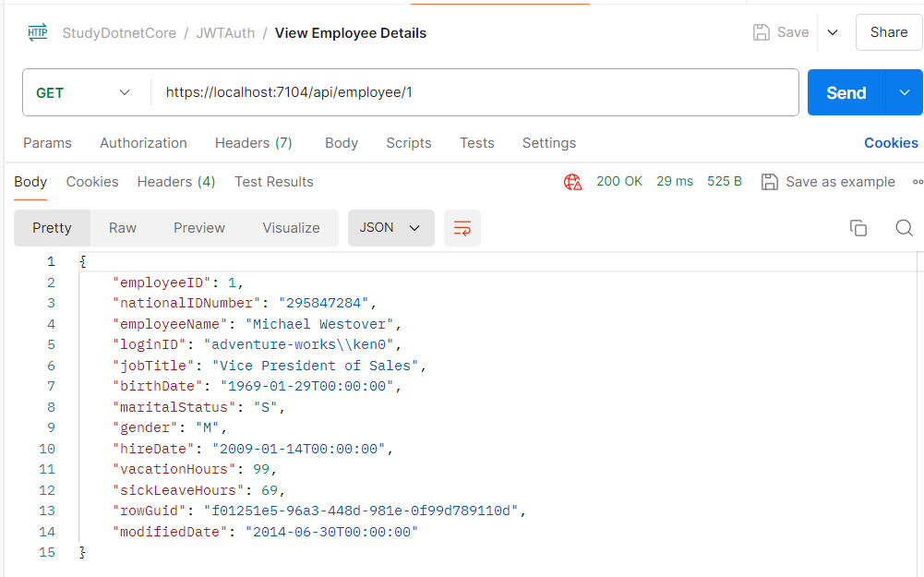Expand the Send options arrow
Screen dimensions: 924x577
[x=904, y=92]
